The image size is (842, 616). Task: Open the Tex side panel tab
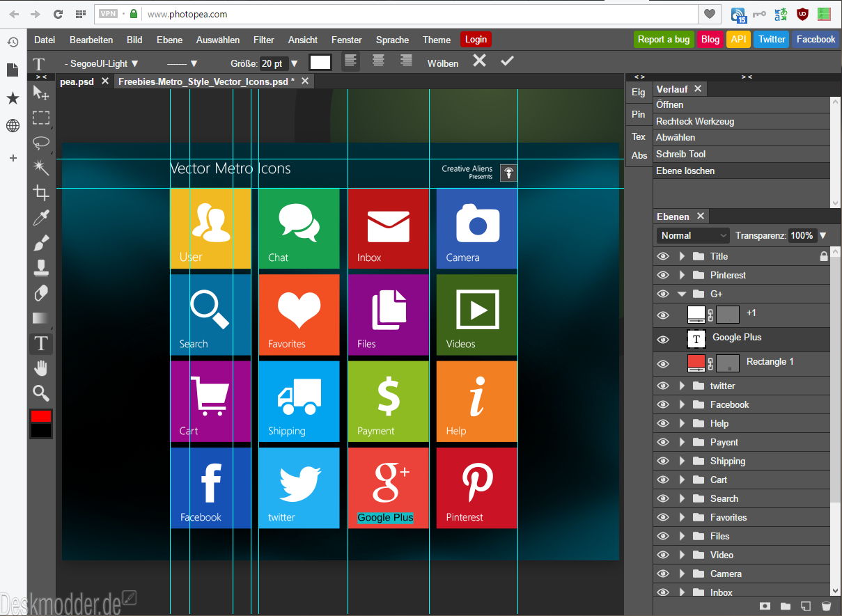[639, 136]
